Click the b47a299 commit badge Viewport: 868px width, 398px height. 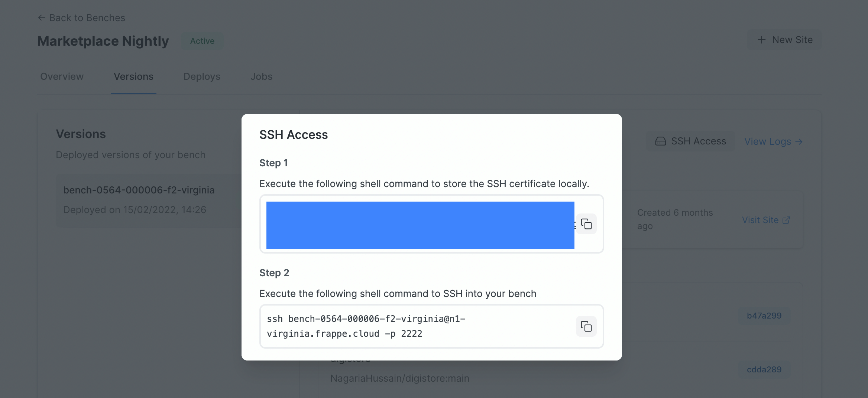(x=764, y=315)
